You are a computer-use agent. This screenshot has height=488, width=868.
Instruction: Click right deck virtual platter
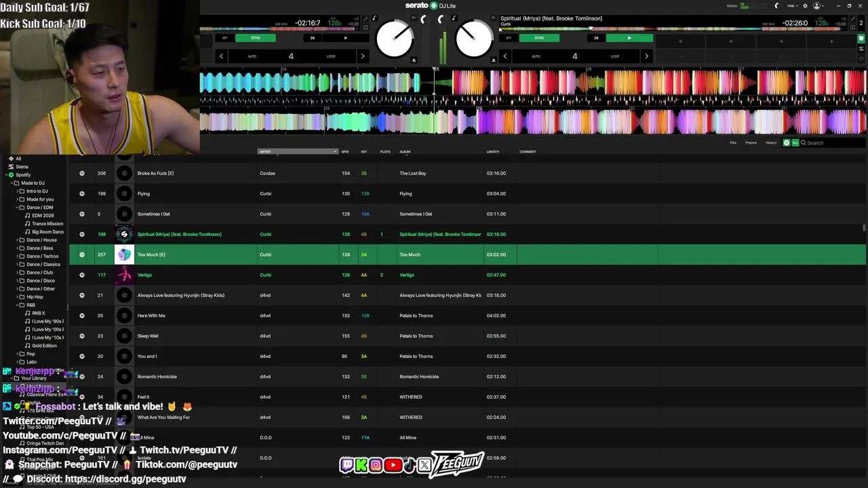pyautogui.click(x=474, y=39)
